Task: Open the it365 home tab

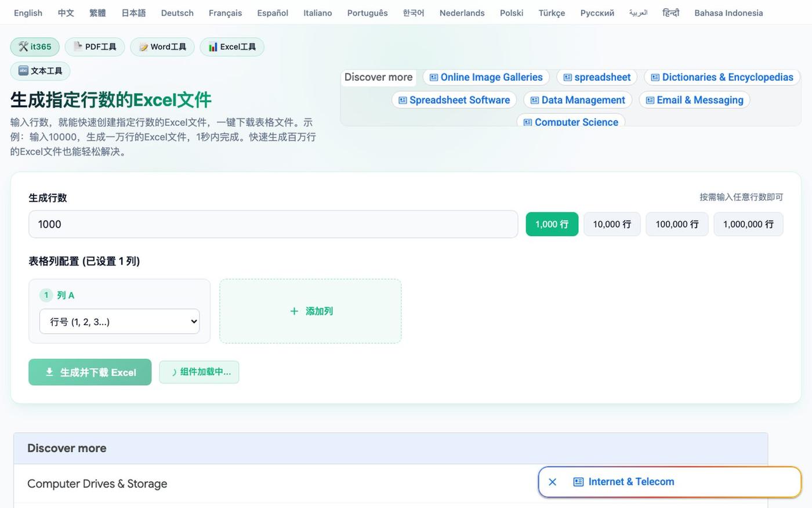Action: 35,46
